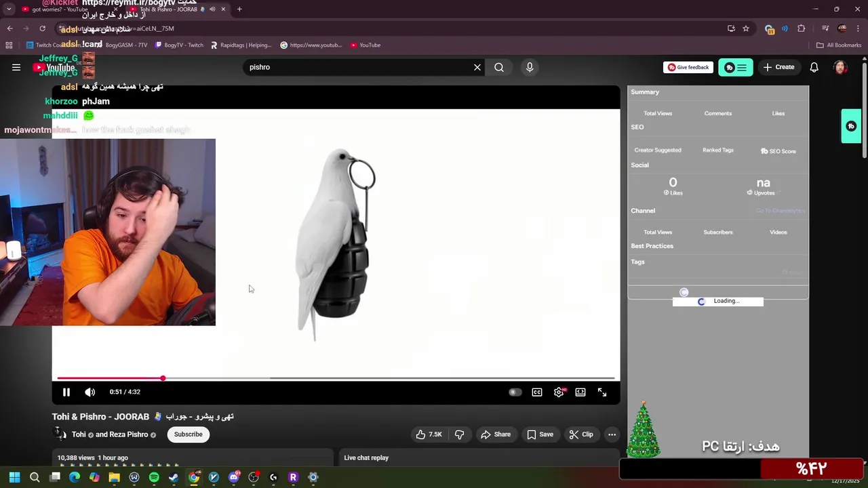Open the YouTube bookmark
The height and width of the screenshot is (488, 868).
pos(365,45)
